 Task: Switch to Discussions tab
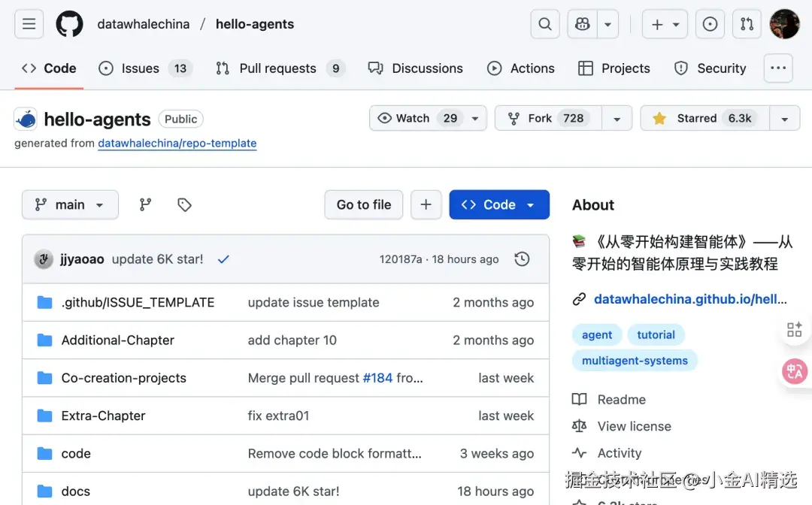415,68
